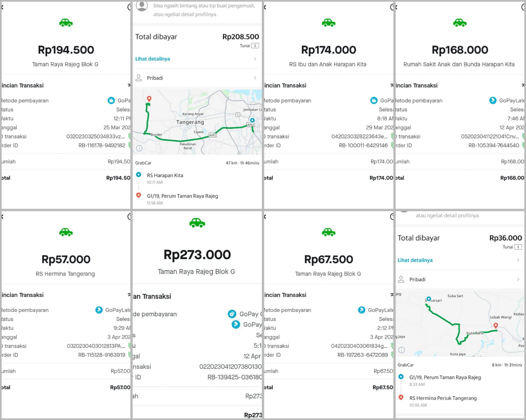Click the green car icon above Rp273.000
This screenshot has width=526, height=420.
[x=197, y=223]
